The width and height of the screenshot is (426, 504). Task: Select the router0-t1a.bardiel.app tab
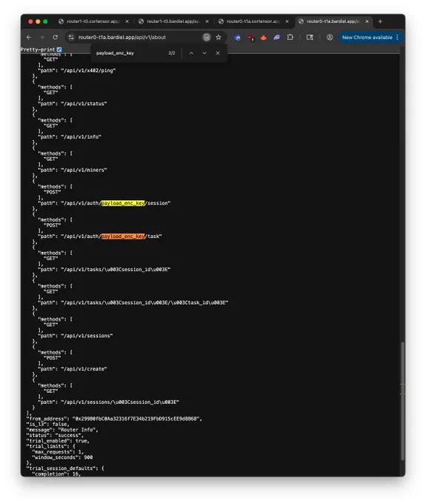pyautogui.click(x=333, y=21)
